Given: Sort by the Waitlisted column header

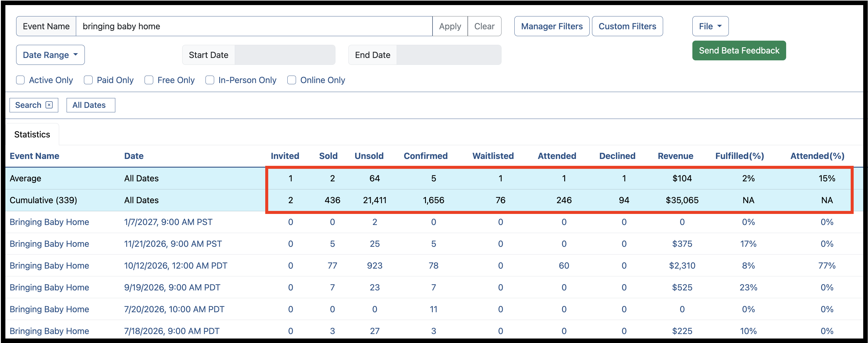Looking at the screenshot, I should [493, 156].
